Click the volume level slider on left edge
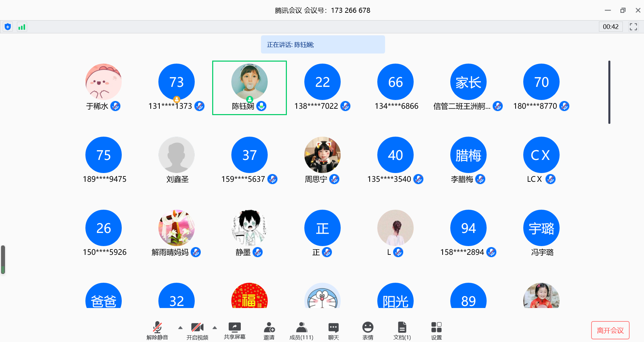The image size is (644, 342). point(3,260)
